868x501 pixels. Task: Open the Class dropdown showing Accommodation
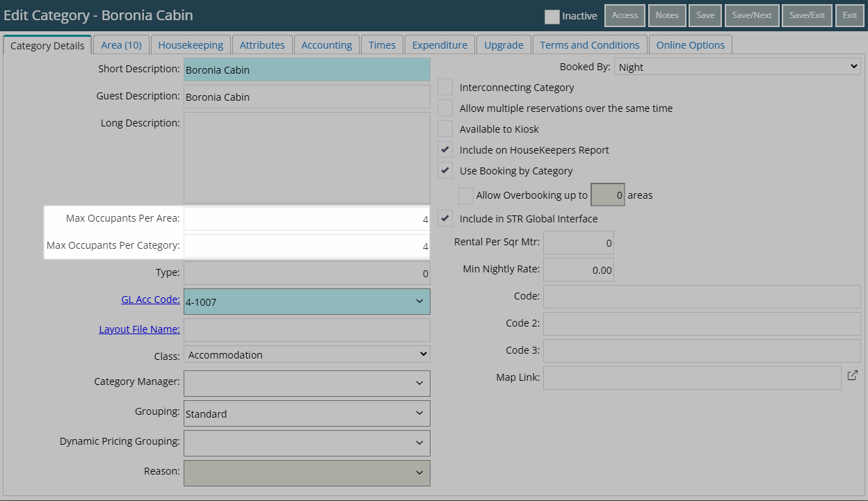307,355
